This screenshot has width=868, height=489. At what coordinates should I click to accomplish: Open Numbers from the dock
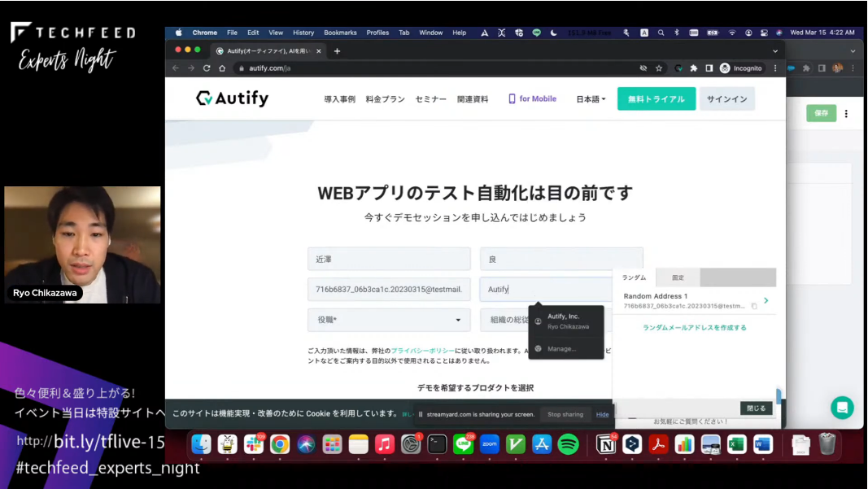pos(684,444)
